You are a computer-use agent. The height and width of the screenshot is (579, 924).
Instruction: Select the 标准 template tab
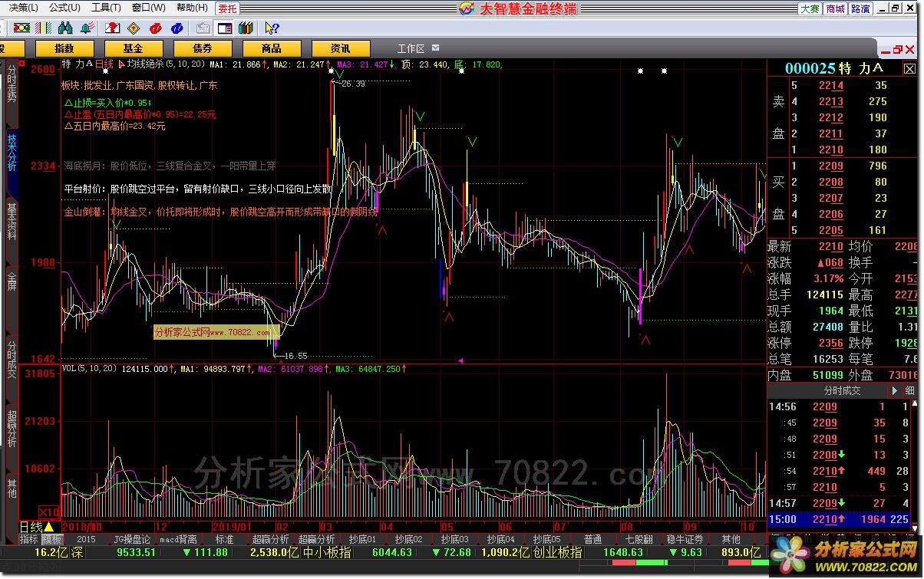[224, 539]
